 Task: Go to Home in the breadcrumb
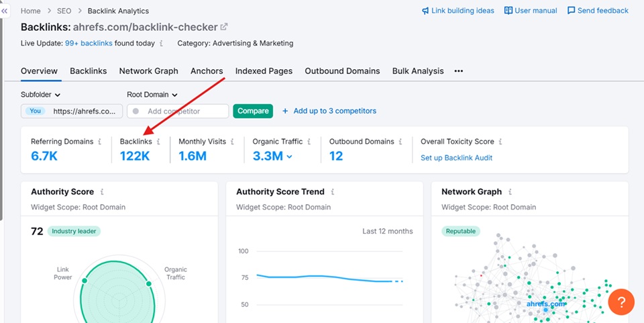point(30,11)
